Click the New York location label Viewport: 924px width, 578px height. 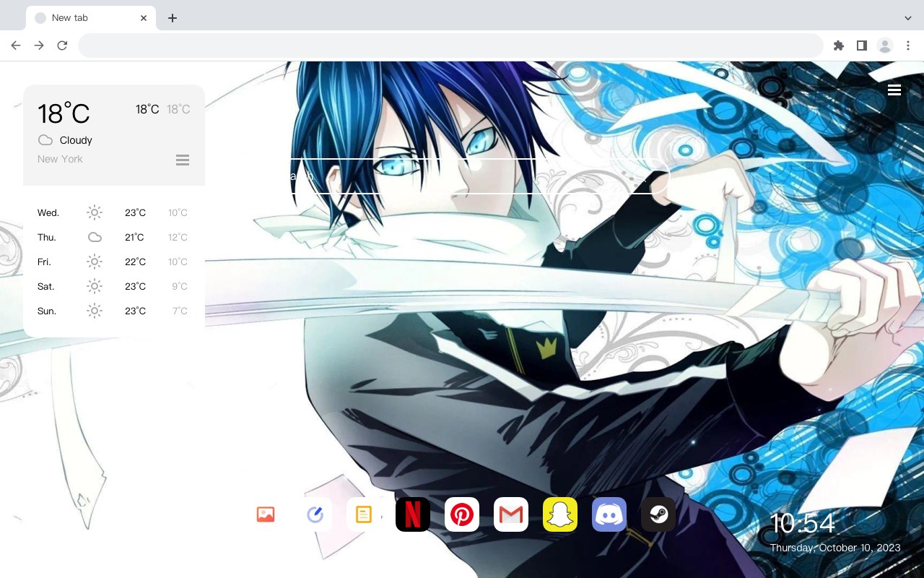(60, 159)
